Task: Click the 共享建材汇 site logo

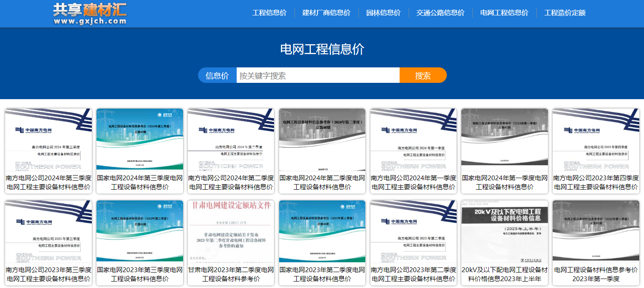Action: (x=90, y=14)
